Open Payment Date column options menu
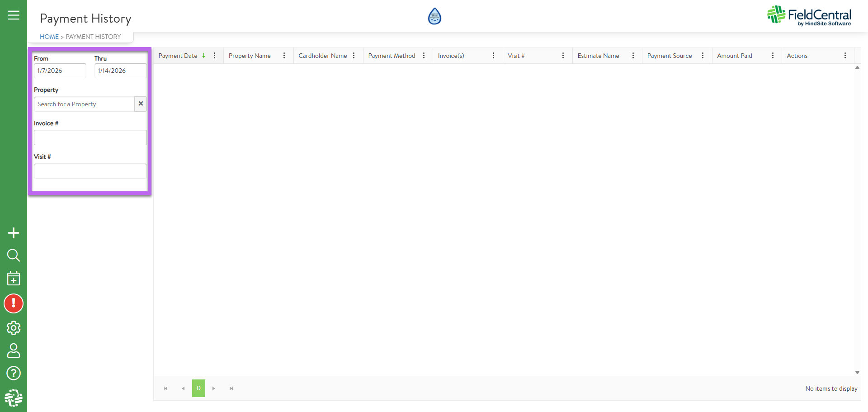The height and width of the screenshot is (412, 868). click(214, 56)
